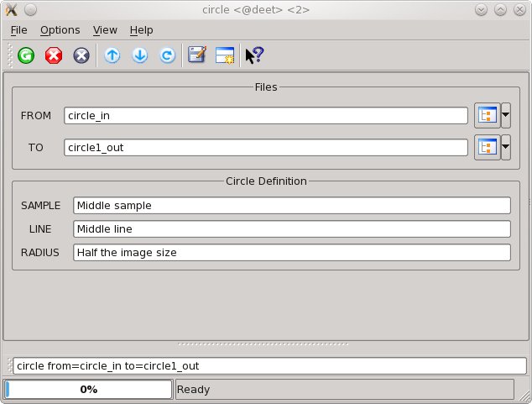Open the Options menu
This screenshot has height=404, width=532.
(60, 29)
